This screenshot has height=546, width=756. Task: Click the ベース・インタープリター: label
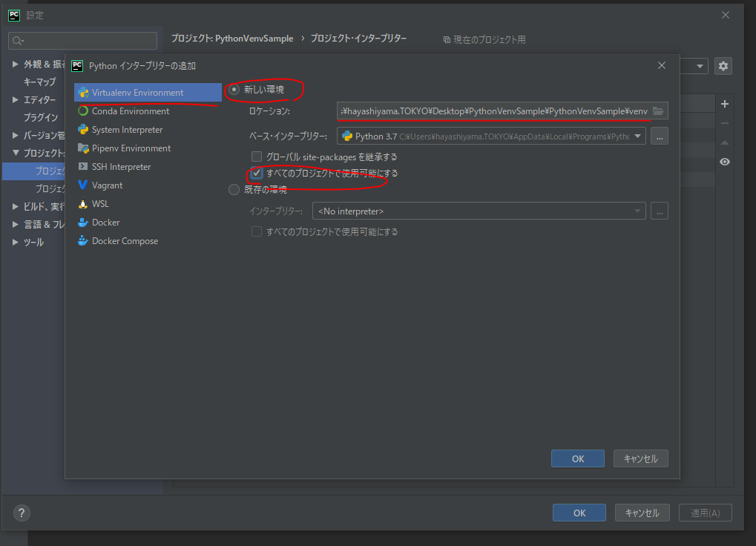(289, 136)
